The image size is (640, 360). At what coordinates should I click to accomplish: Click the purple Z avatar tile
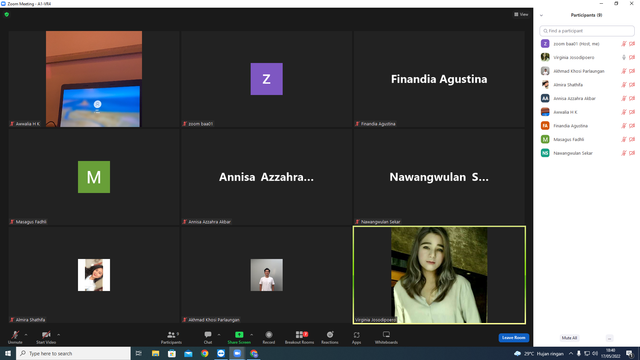point(267,79)
